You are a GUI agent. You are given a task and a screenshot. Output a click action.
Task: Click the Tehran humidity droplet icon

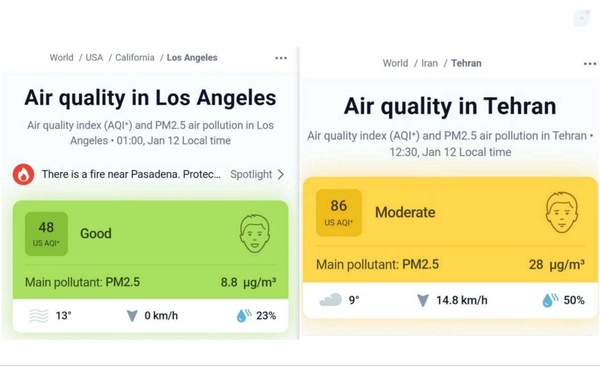pos(550,300)
